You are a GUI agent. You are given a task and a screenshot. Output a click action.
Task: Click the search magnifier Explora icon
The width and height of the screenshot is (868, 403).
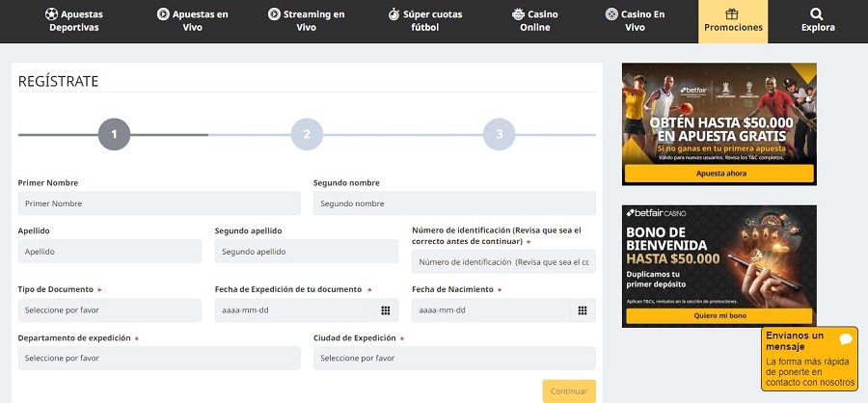pos(817,13)
